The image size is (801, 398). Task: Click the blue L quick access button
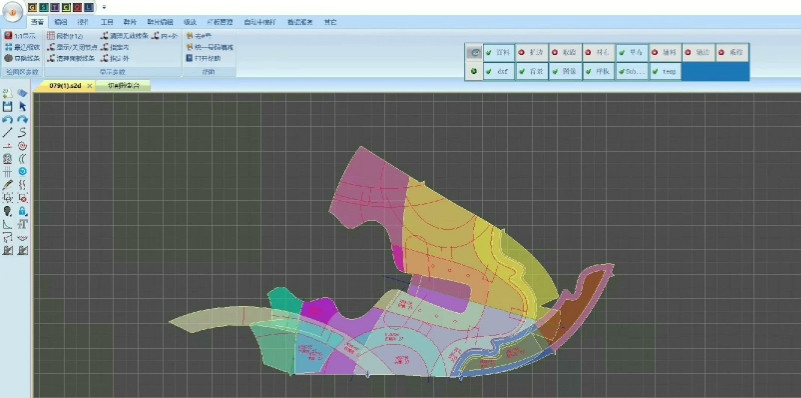tap(88, 7)
